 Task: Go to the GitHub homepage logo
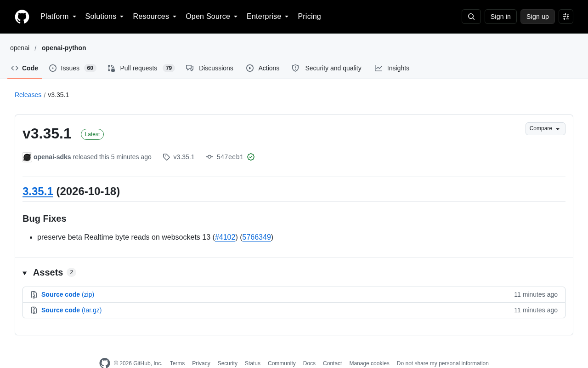point(22,17)
